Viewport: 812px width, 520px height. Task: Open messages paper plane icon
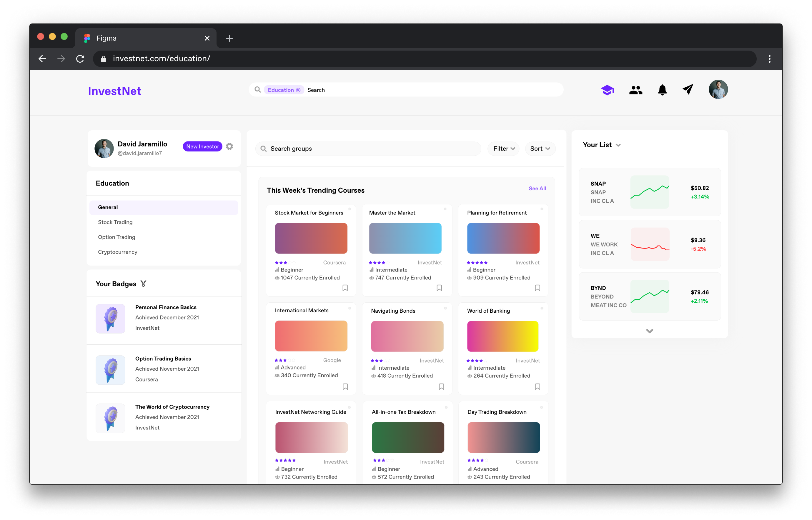coord(688,89)
